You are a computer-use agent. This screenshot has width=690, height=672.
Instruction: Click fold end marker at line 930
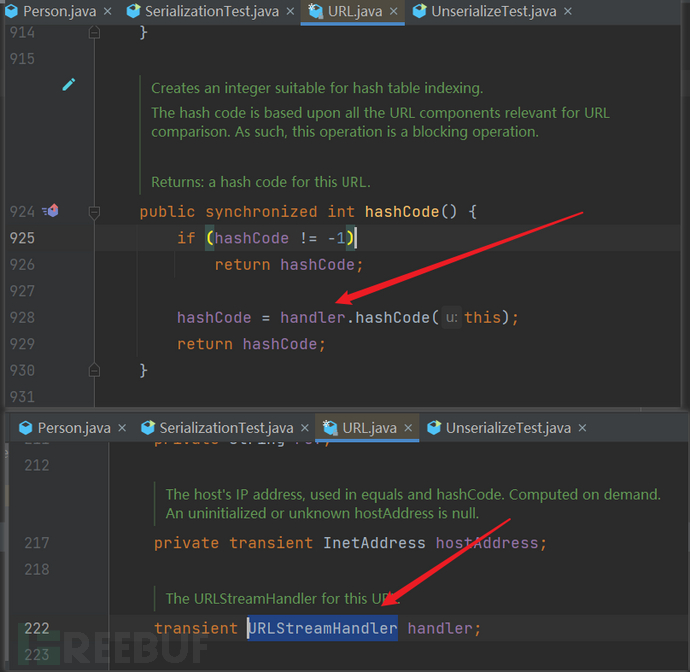click(94, 370)
